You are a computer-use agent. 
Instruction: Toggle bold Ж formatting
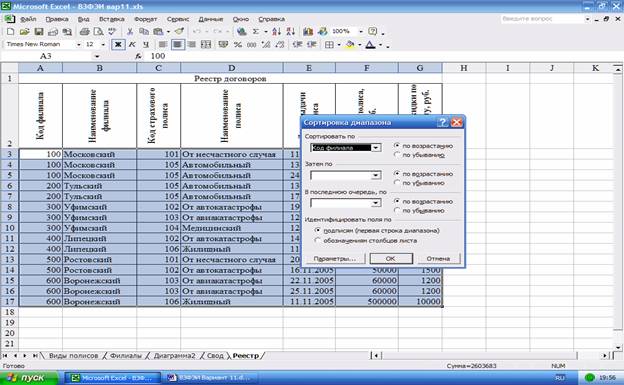point(118,45)
